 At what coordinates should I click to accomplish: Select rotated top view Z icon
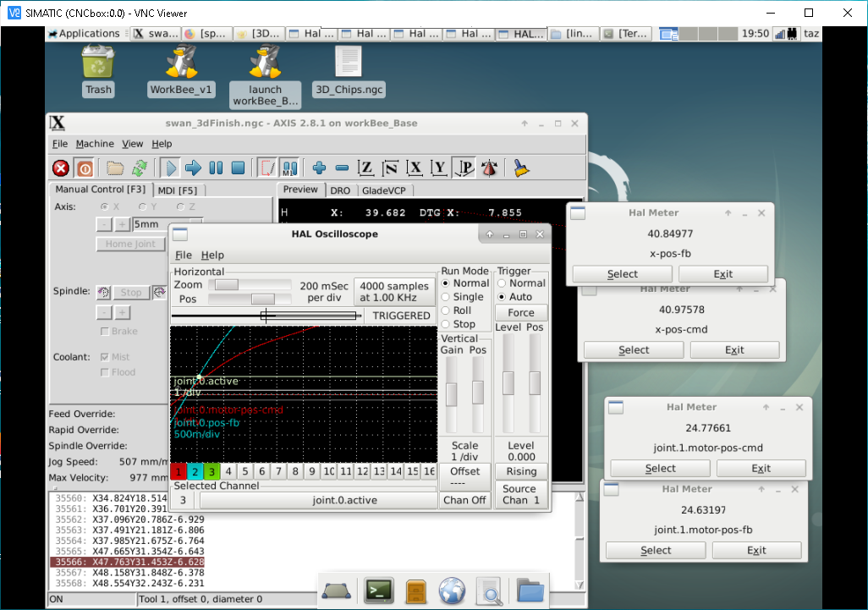[390, 168]
